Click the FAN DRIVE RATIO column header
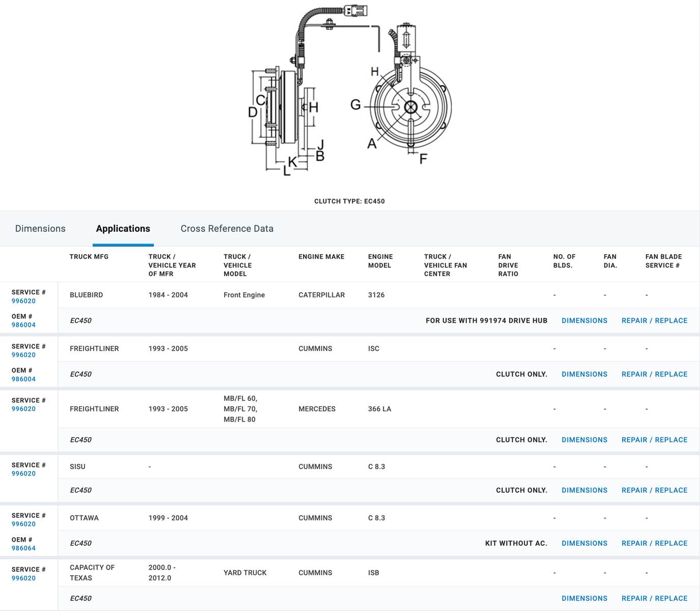 tap(508, 265)
